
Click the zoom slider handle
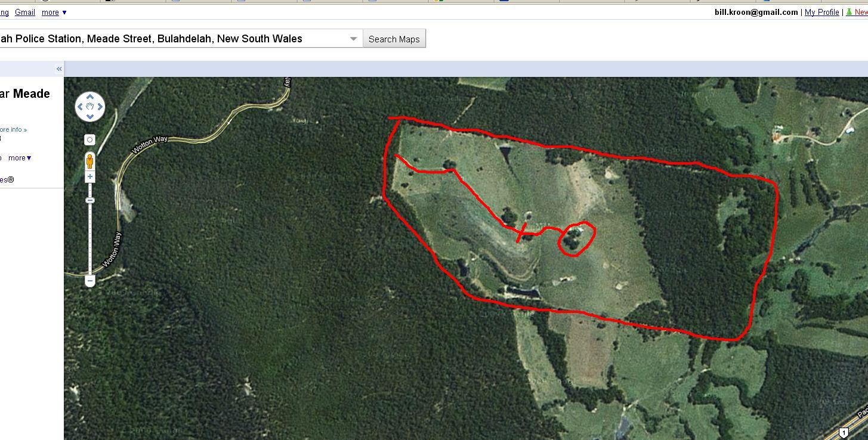(90, 200)
